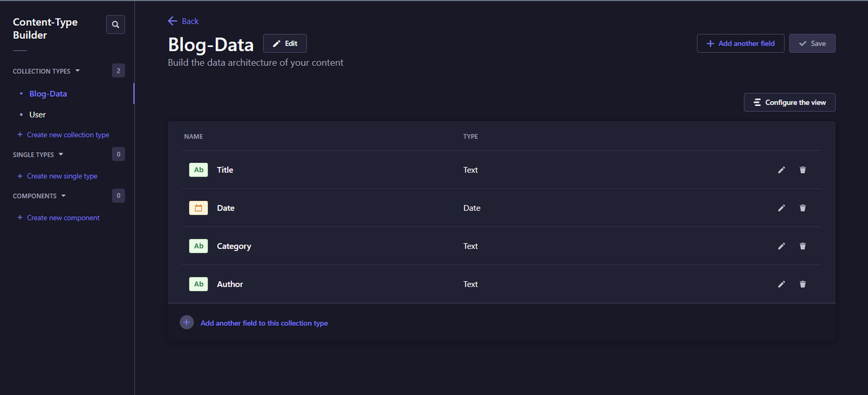The height and width of the screenshot is (395, 868).
Task: Click the plus circle icon below the field list
Action: tap(186, 322)
